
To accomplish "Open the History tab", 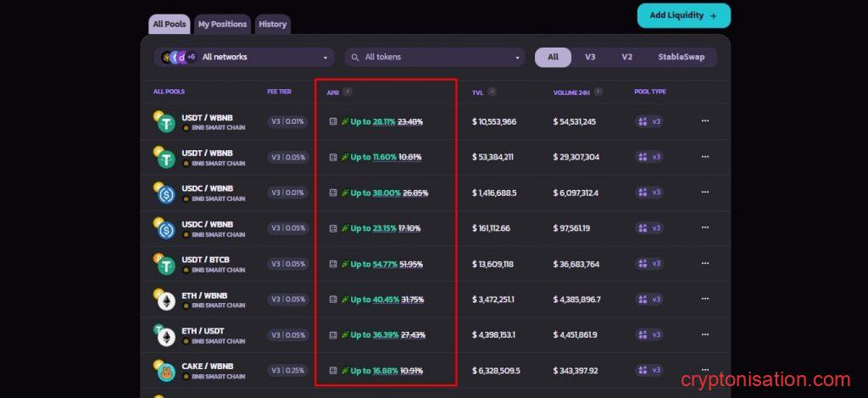I will click(x=272, y=25).
